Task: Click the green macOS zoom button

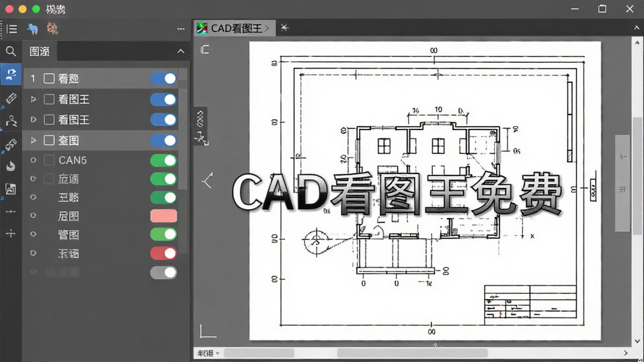Action: [36, 9]
